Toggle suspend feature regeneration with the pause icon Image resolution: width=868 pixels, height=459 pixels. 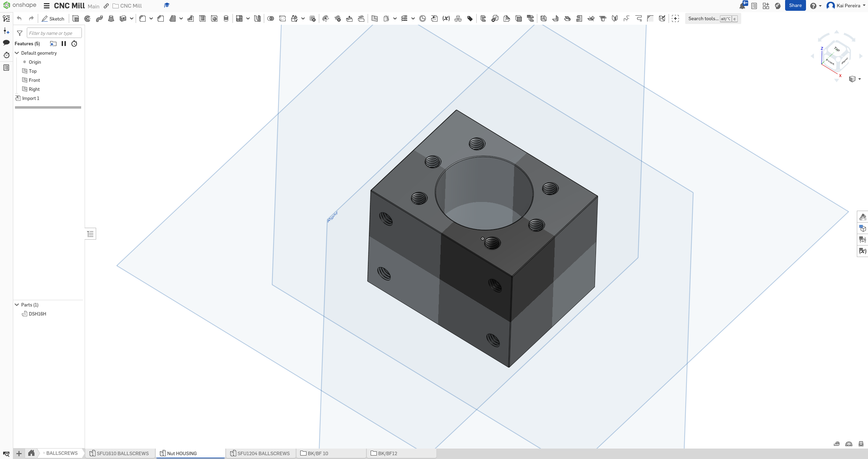[64, 44]
